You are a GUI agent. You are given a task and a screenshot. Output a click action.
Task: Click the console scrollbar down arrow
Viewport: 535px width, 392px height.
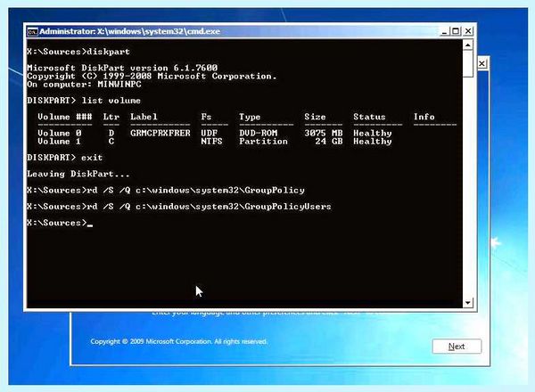pyautogui.click(x=468, y=302)
